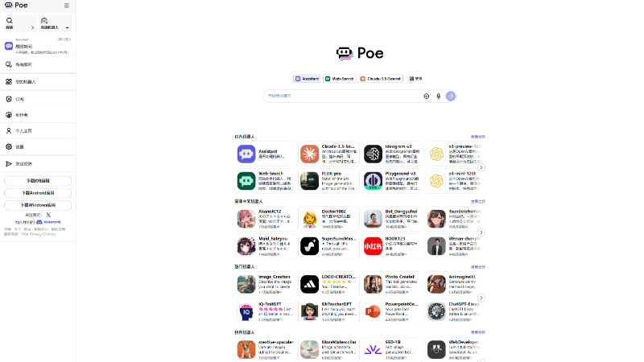Click the Download Windows app button
Image resolution: width=644 pixels, height=362 pixels.
pyautogui.click(x=38, y=205)
